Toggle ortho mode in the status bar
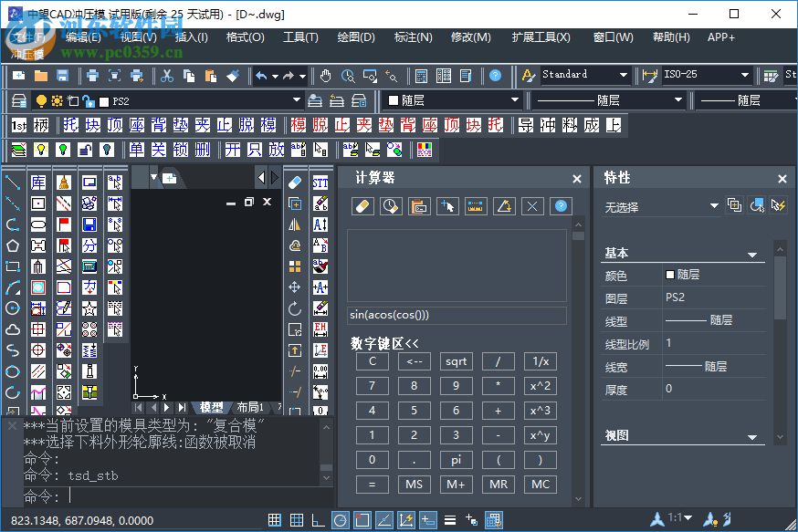Image resolution: width=798 pixels, height=532 pixels. 319,520
